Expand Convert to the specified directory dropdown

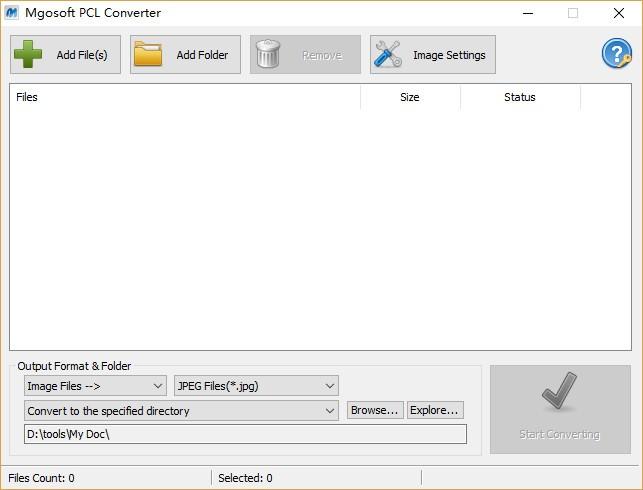181,410
